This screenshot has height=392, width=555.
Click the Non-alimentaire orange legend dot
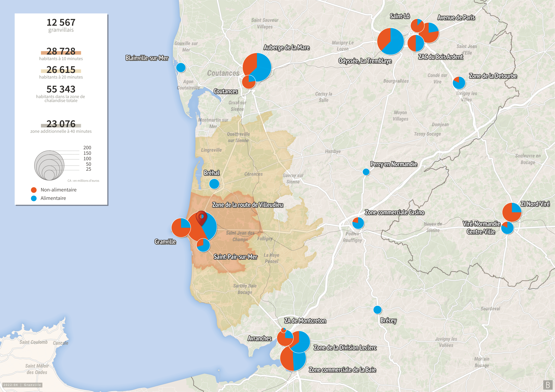click(x=34, y=190)
